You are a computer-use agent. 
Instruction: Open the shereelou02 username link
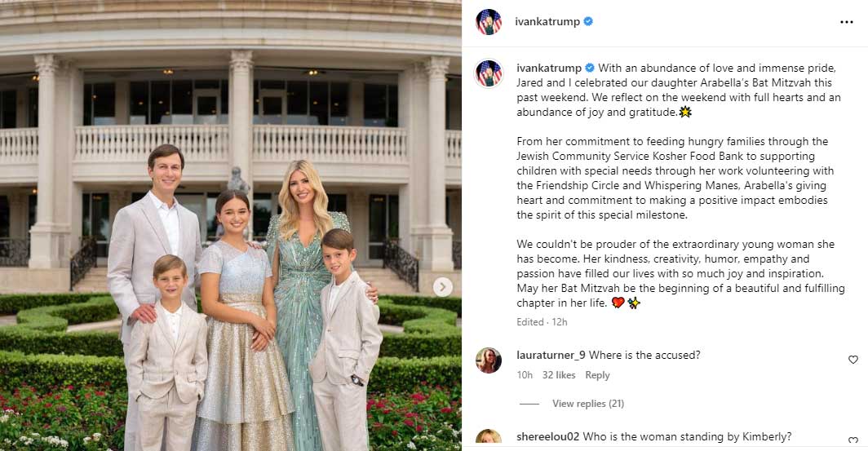[x=548, y=436]
